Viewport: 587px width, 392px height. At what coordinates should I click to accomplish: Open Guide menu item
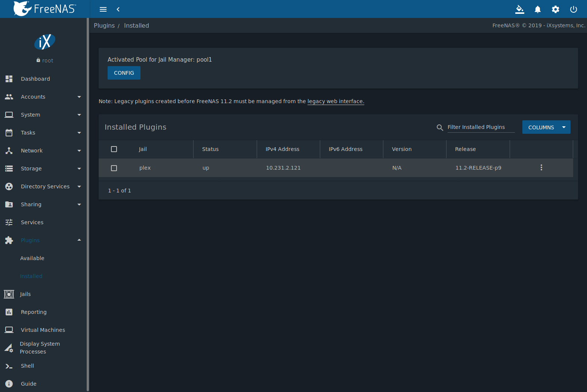coord(29,384)
